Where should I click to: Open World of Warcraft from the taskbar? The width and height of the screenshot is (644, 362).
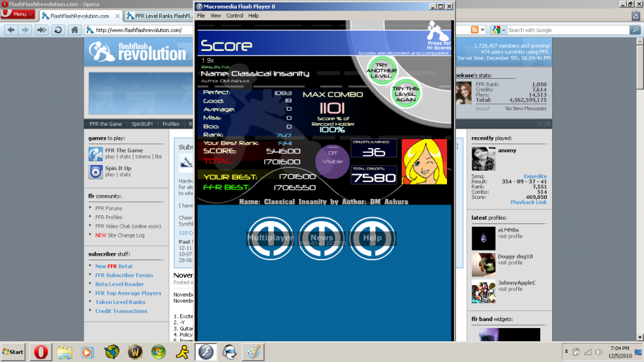135,351
